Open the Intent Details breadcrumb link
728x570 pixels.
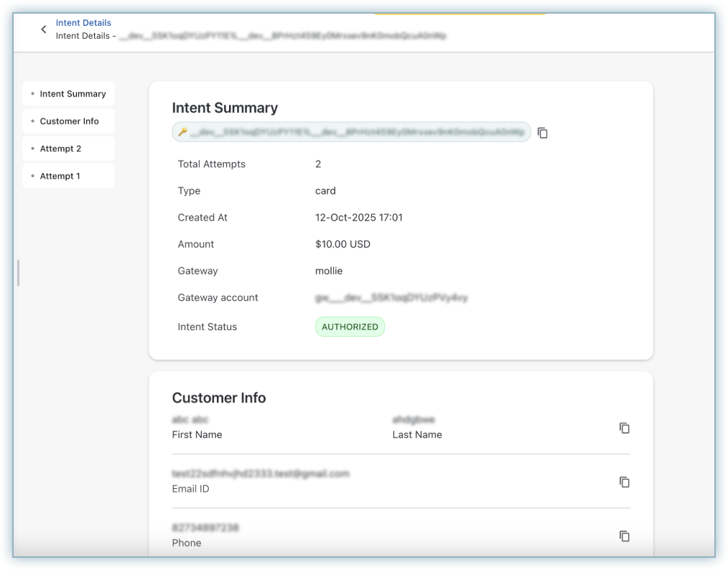click(x=83, y=23)
